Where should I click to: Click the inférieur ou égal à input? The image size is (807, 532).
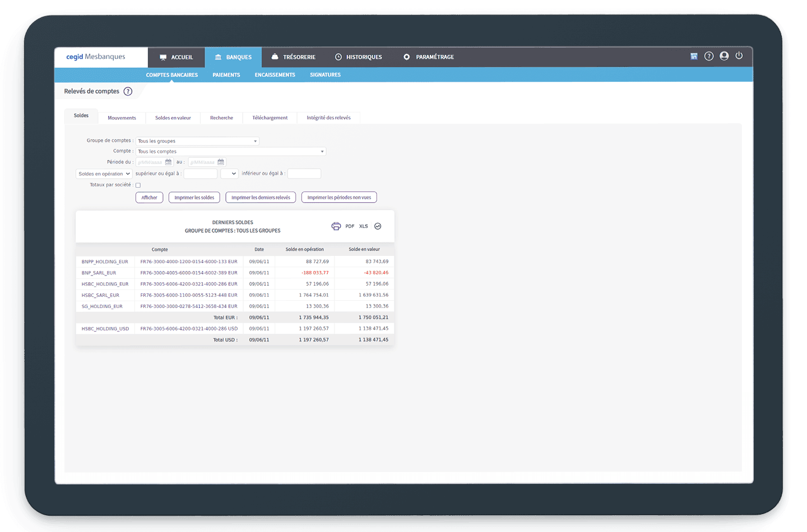click(304, 174)
